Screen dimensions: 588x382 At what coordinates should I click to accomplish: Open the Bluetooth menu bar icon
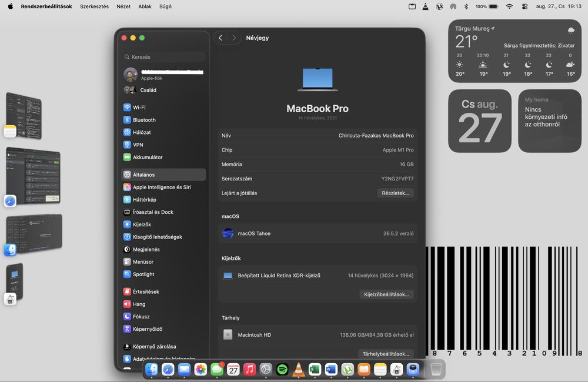[x=466, y=6]
